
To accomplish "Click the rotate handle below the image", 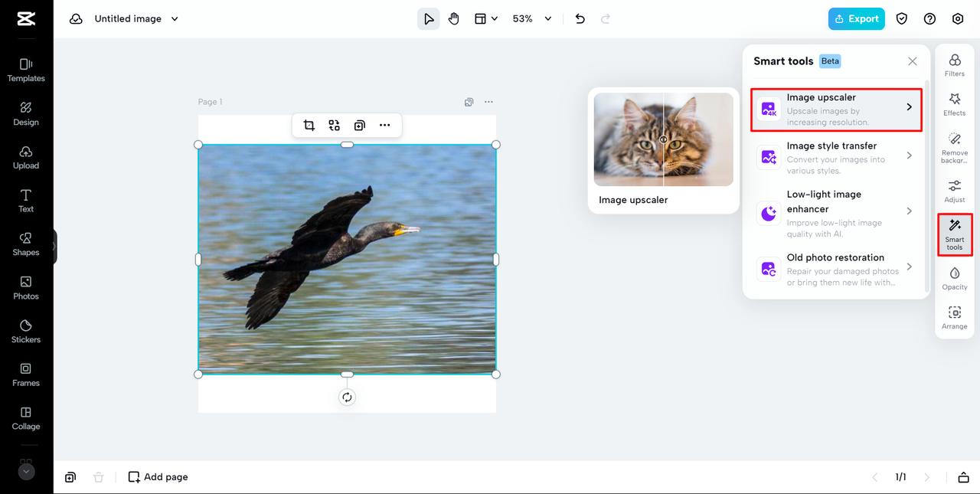I will [x=347, y=397].
